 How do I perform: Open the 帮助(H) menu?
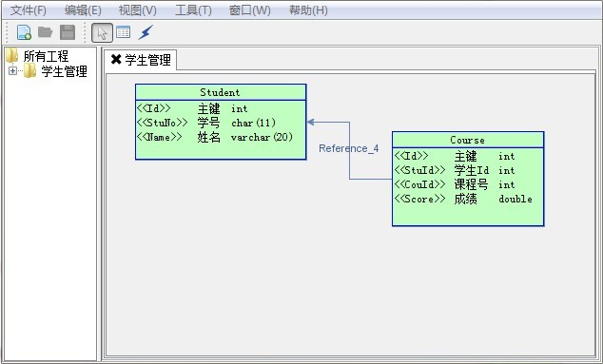click(x=308, y=10)
